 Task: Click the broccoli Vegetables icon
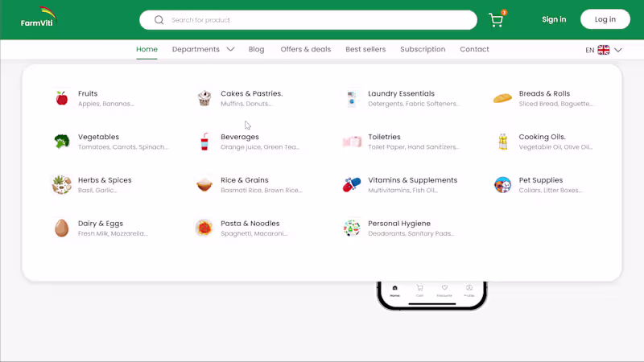(x=62, y=142)
